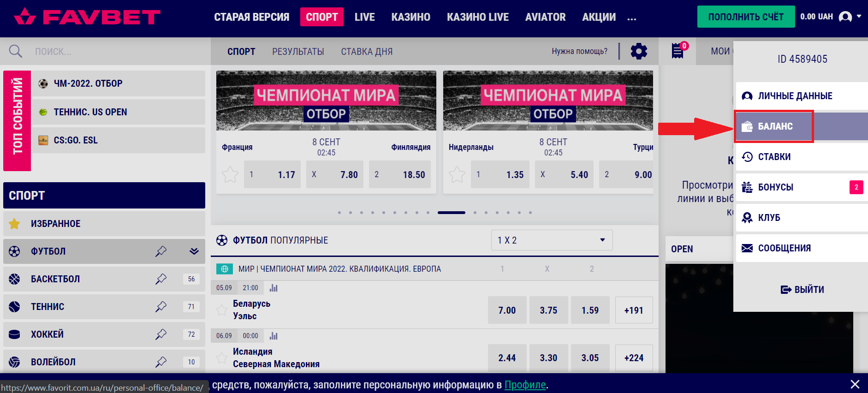Image resolution: width=868 pixels, height=393 pixels.
Task: Pin the Футбол sport
Action: [x=161, y=251]
